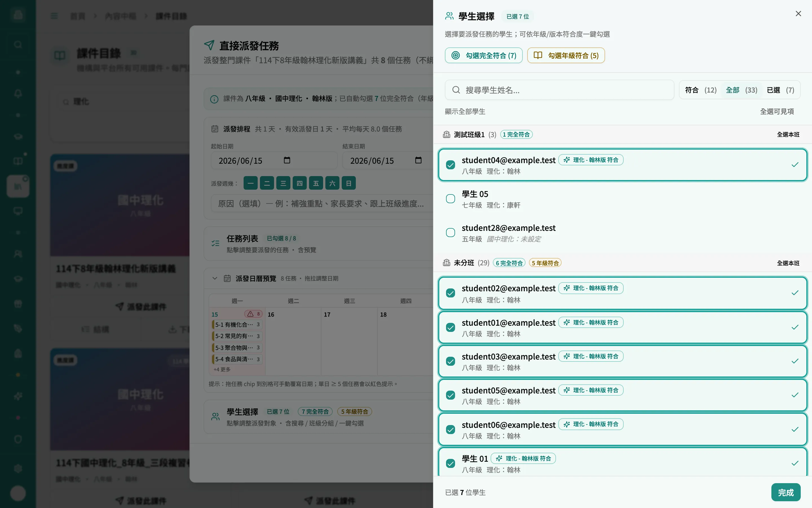The image size is (812, 508).
Task: Switch to 已選 (7) filter tab
Action: point(780,90)
